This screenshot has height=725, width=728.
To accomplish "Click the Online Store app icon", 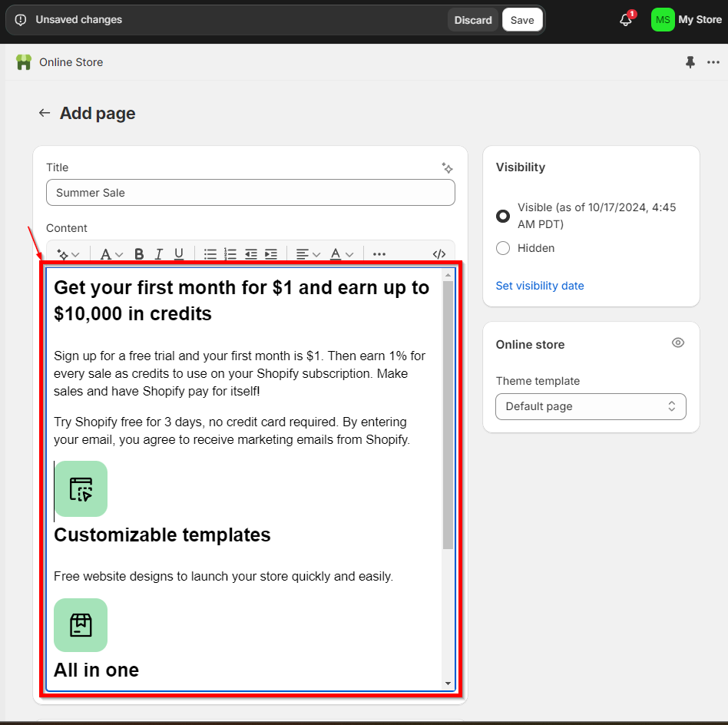I will (x=24, y=62).
